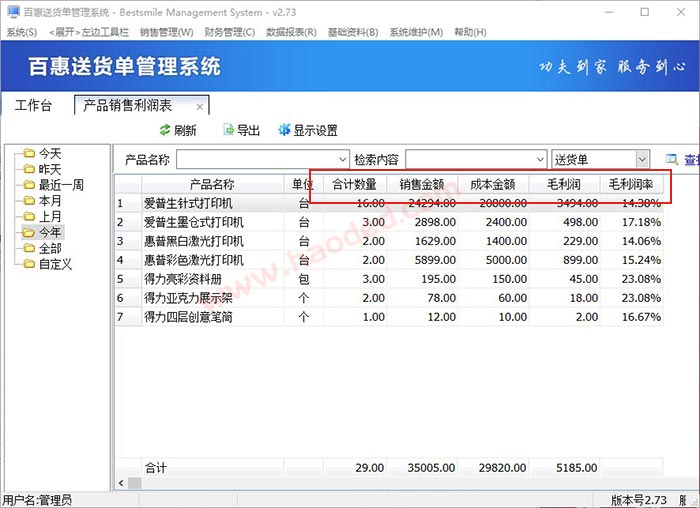This screenshot has height=508, width=700.
Task: Select row 得力亮彩资料册
Action: tap(389, 279)
